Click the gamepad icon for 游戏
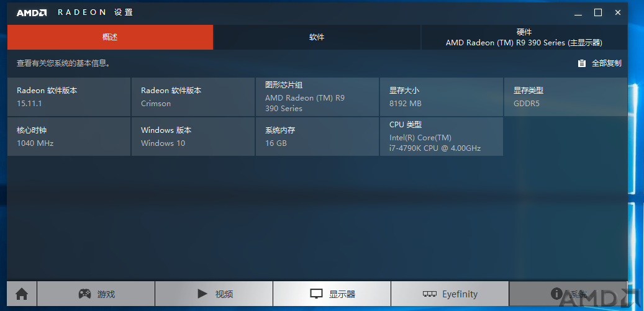The height and width of the screenshot is (311, 644). (84, 294)
